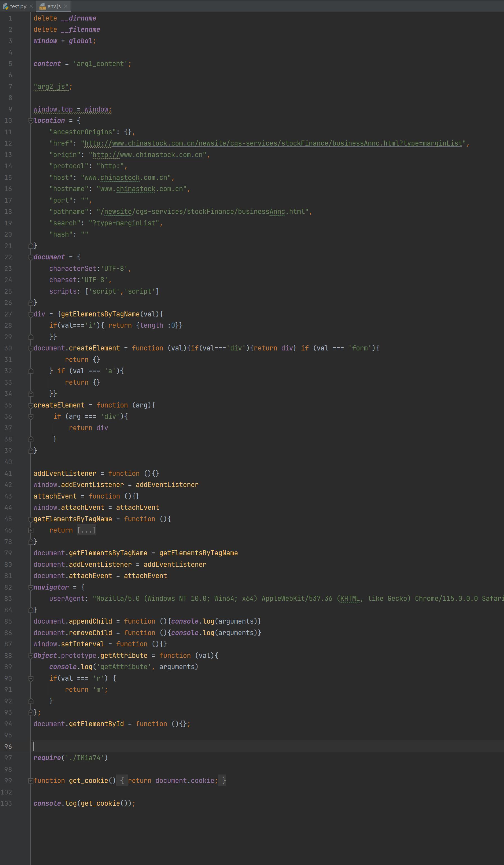This screenshot has height=865, width=504.
Task: Click console.log('getAttribute', arguments) line
Action: 124,667
